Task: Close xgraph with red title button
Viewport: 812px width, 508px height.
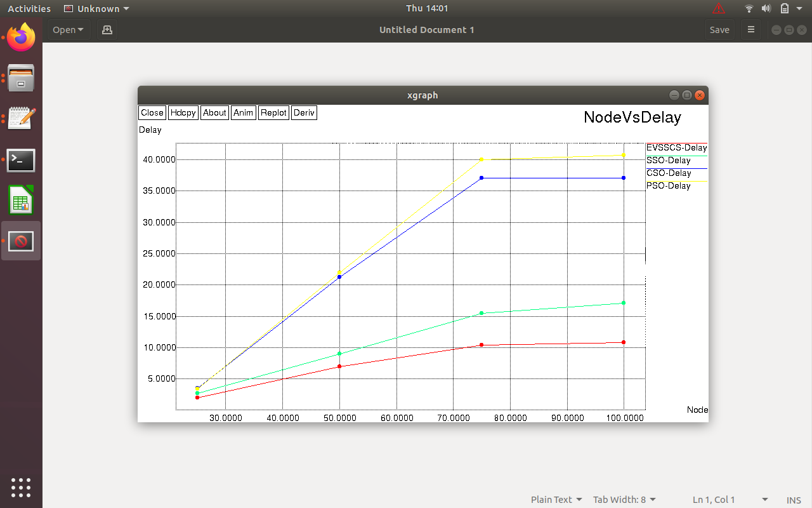Action: [x=700, y=95]
